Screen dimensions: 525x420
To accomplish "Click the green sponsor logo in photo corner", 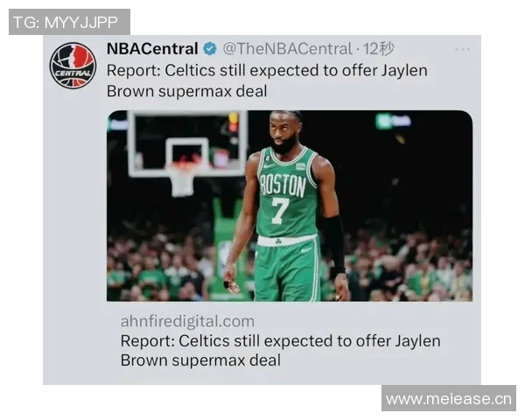I will 394,121.
